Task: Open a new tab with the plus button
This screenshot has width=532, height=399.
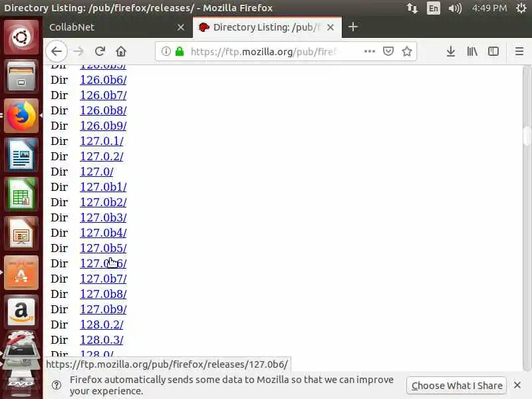Action: click(x=353, y=27)
